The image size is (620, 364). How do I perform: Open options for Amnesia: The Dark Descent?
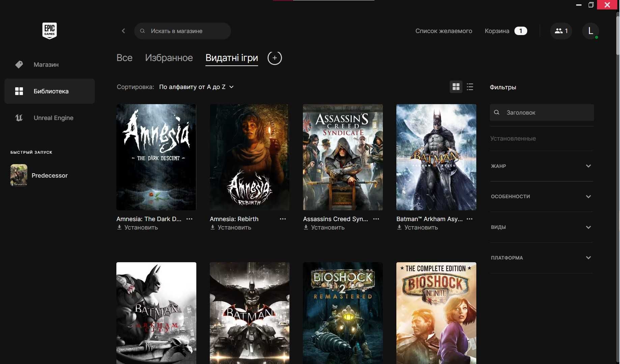[x=190, y=219]
